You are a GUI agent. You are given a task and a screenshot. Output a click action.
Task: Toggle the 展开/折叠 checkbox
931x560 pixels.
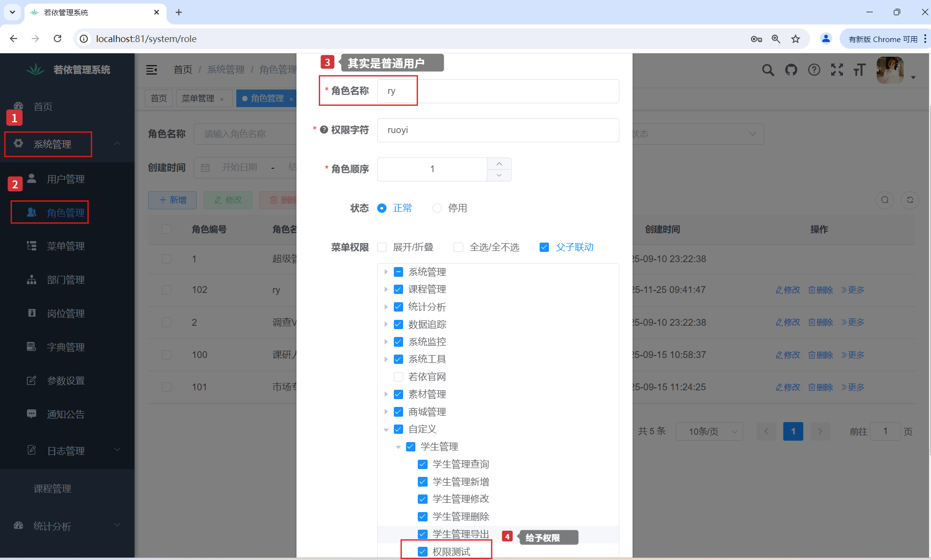click(x=382, y=247)
